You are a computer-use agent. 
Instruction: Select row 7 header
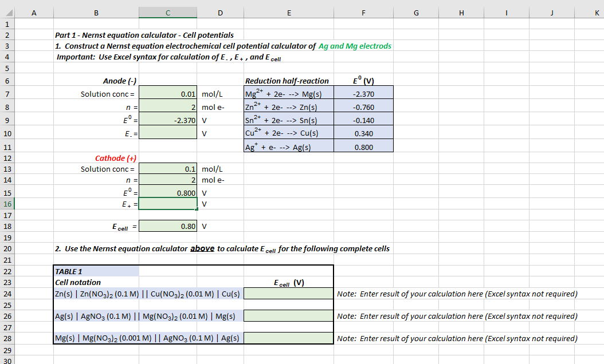[x=7, y=94]
